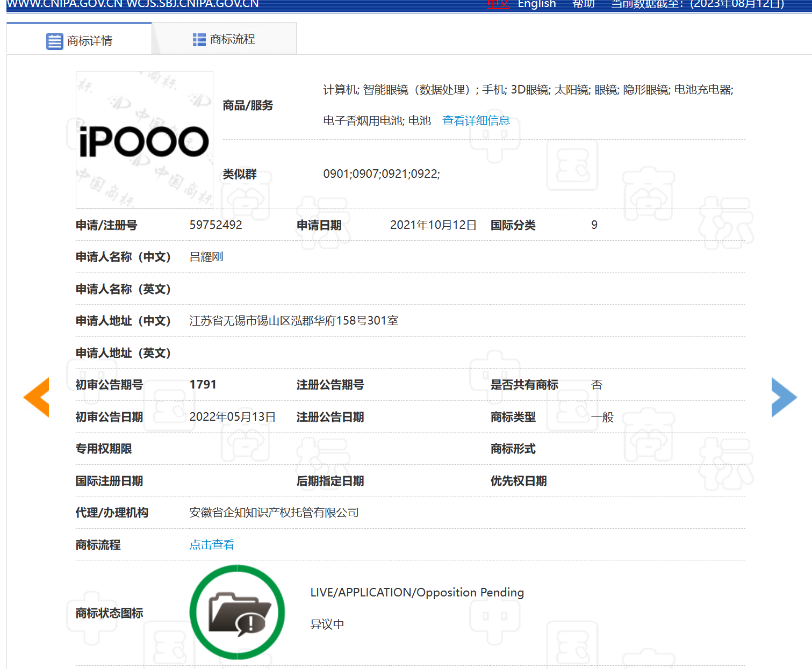Click applicant name 吕耀刚
Screen dimensions: 812x669
206,257
